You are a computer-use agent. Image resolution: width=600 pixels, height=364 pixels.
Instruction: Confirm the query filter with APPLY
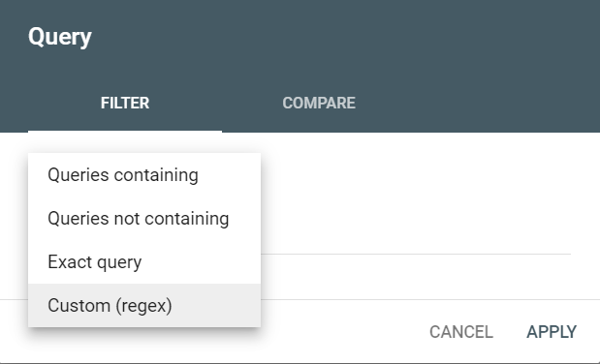pos(552,332)
